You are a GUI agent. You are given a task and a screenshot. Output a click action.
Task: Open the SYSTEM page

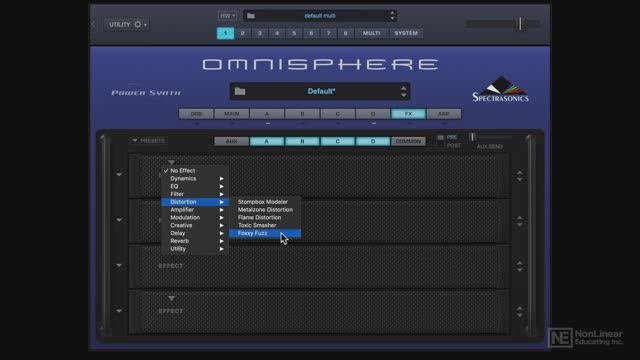pyautogui.click(x=406, y=33)
